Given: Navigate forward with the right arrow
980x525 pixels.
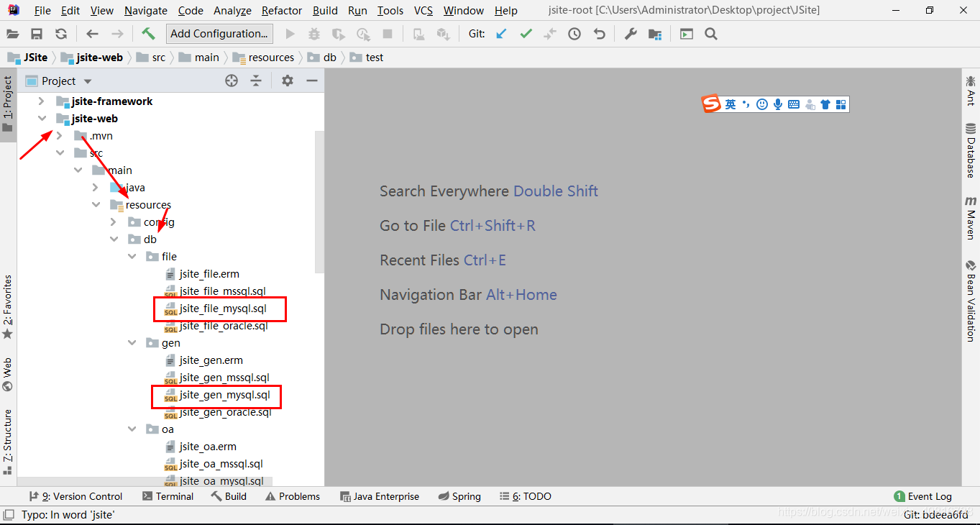Looking at the screenshot, I should tap(117, 34).
